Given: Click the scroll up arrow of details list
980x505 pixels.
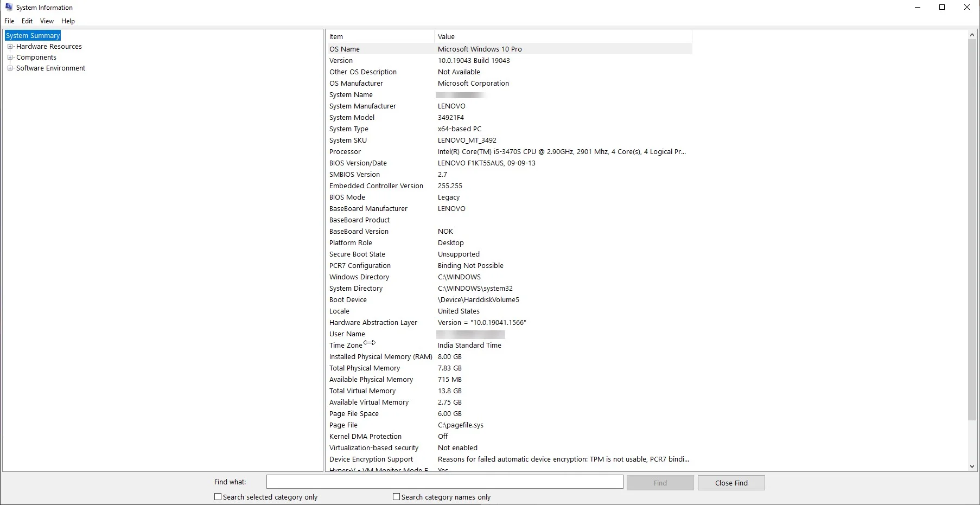Looking at the screenshot, I should pos(972,35).
